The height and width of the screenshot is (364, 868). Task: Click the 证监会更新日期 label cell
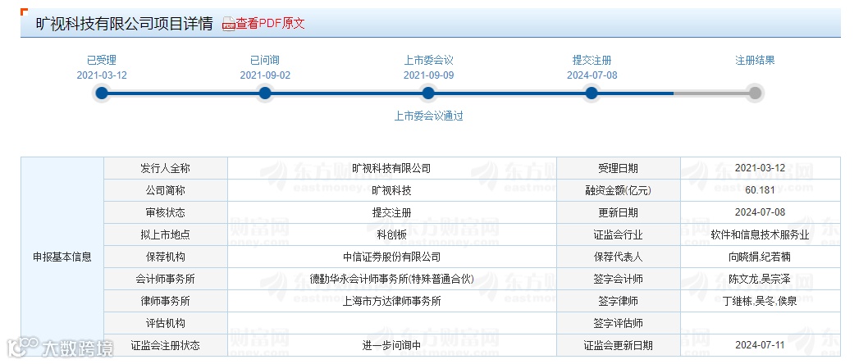click(619, 345)
